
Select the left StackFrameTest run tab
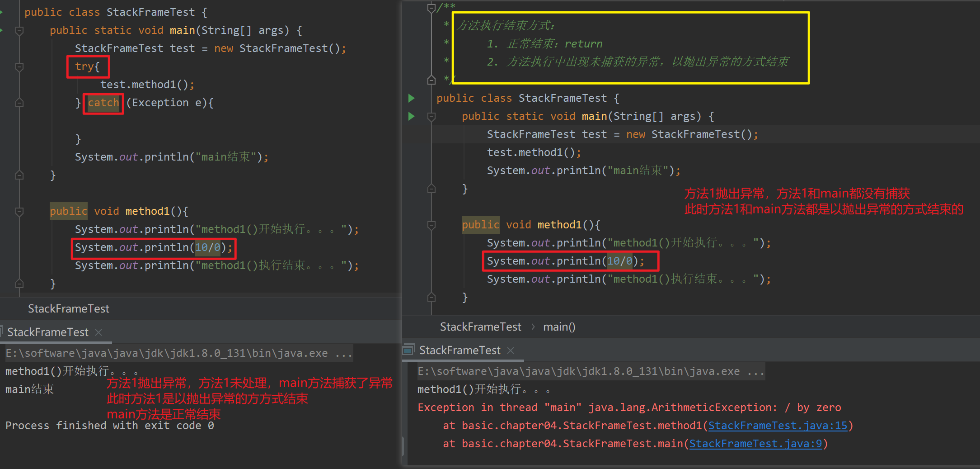48,332
